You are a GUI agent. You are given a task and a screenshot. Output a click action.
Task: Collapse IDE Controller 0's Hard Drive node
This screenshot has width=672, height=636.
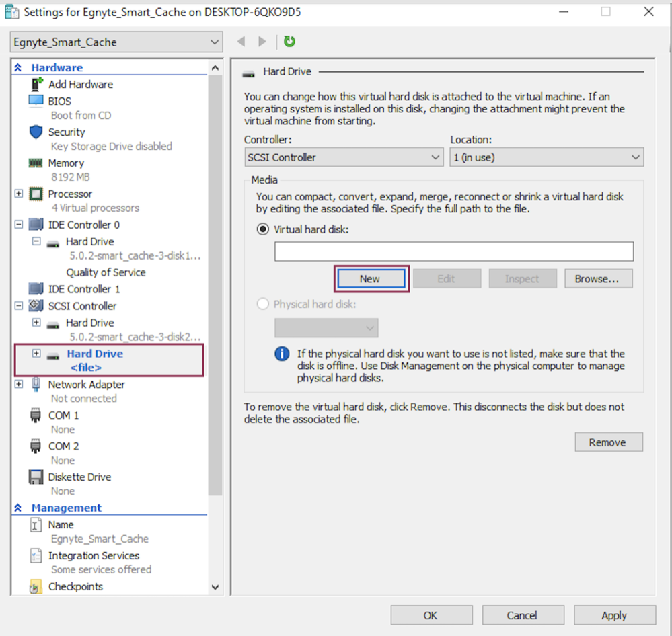tap(36, 241)
